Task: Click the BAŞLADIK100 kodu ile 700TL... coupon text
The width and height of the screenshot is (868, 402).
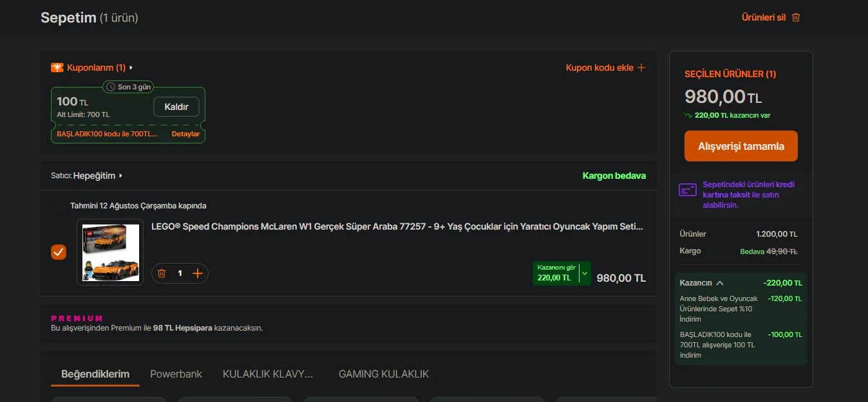Action: [x=107, y=134]
